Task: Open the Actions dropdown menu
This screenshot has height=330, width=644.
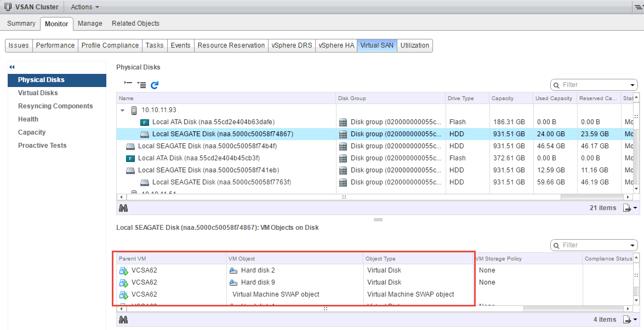Action: pyautogui.click(x=84, y=7)
